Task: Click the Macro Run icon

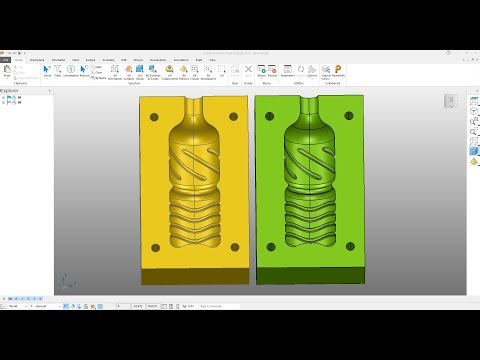Action: [x=262, y=69]
